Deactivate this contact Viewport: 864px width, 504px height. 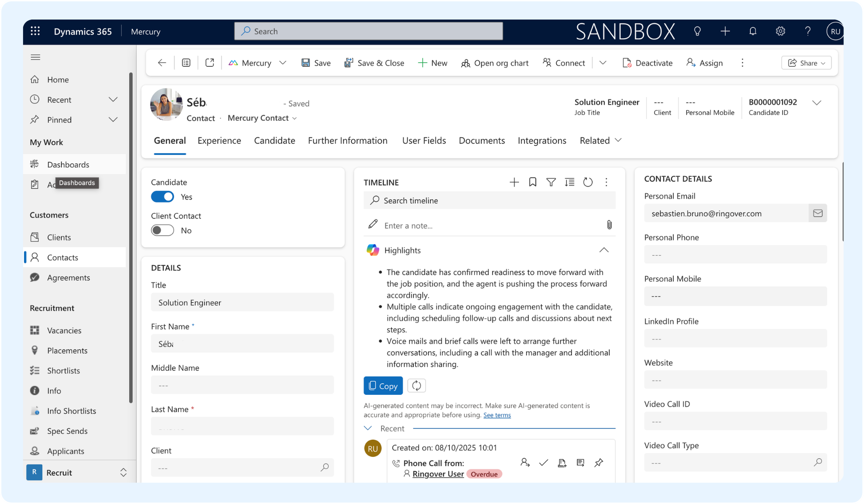(x=647, y=63)
